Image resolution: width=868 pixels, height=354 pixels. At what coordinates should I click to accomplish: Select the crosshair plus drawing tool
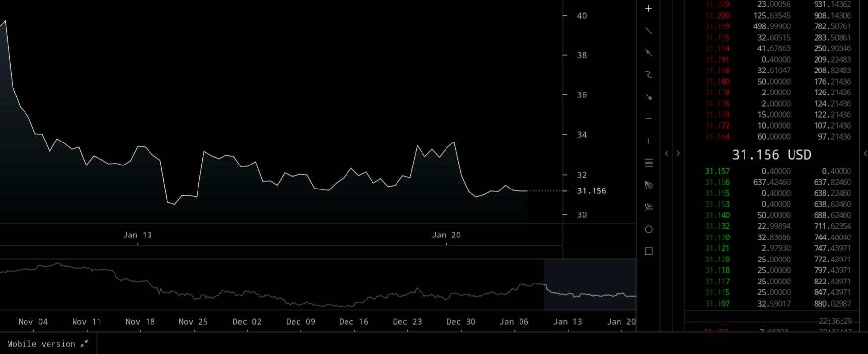pos(648,9)
